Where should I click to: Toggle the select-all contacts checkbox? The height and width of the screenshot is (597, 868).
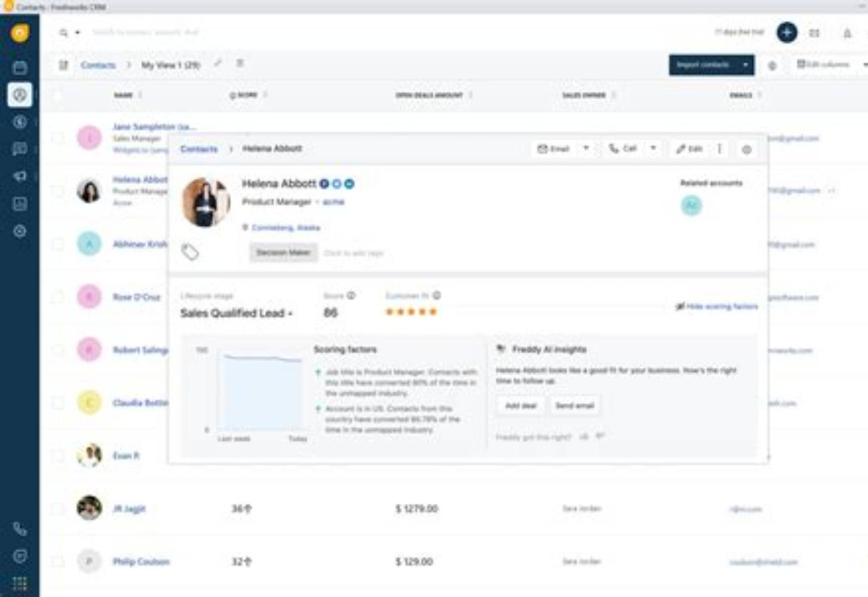coord(58,96)
